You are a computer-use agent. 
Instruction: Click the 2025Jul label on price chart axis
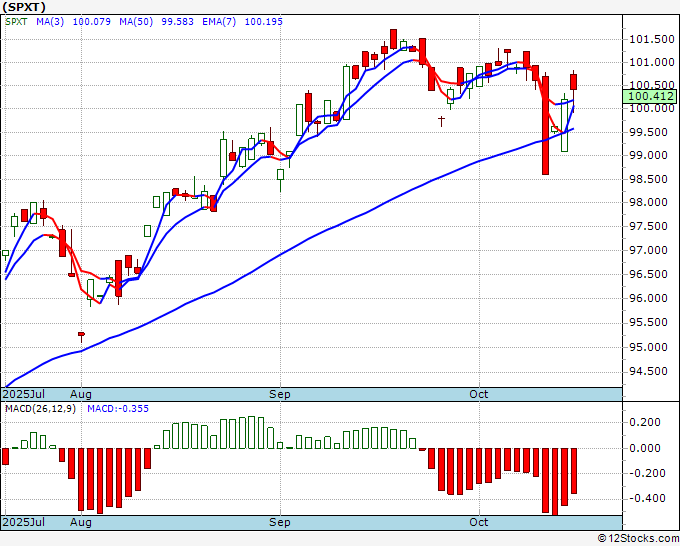24,394
